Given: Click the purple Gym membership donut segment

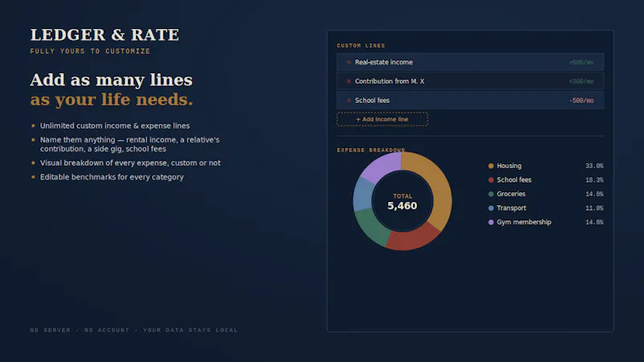Looking at the screenshot, I should coord(382,165).
